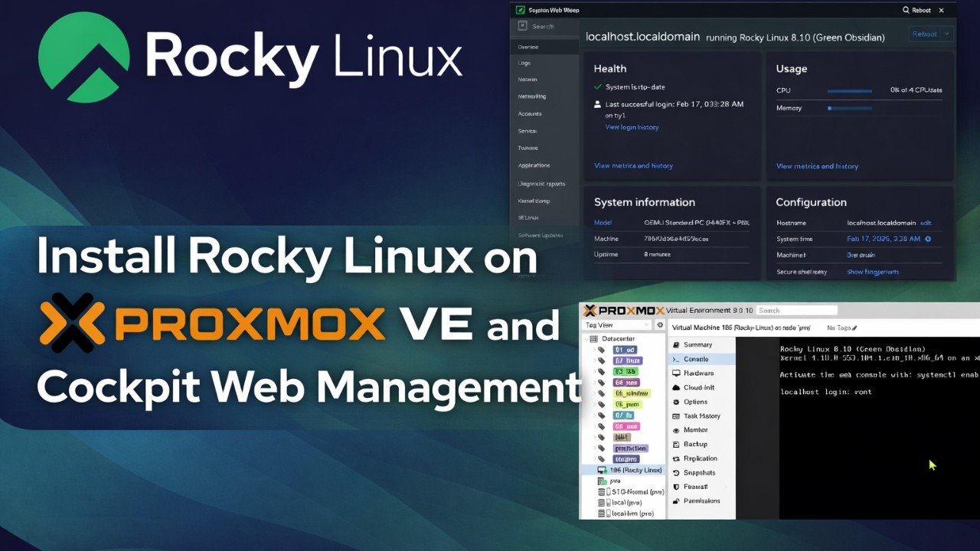This screenshot has height=551, width=980.
Task: Select local-lvm (pve) storage in tree
Action: click(x=632, y=514)
